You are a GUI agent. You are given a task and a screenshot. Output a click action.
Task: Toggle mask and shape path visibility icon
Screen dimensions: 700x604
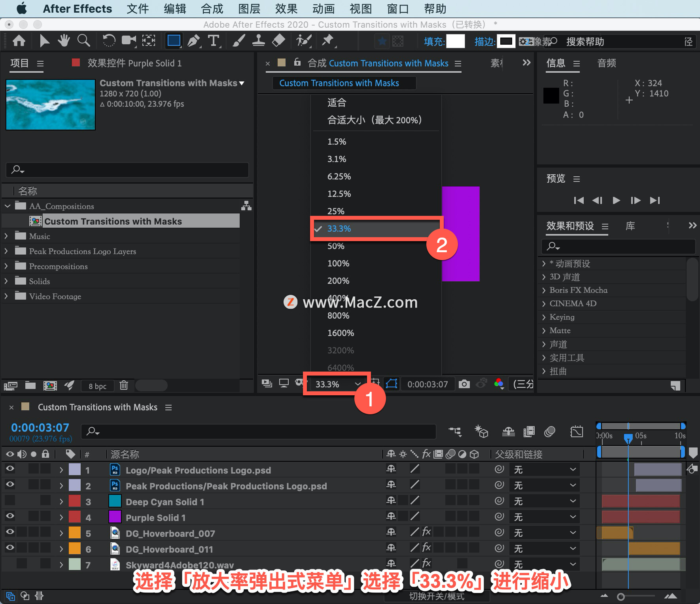pyautogui.click(x=392, y=384)
